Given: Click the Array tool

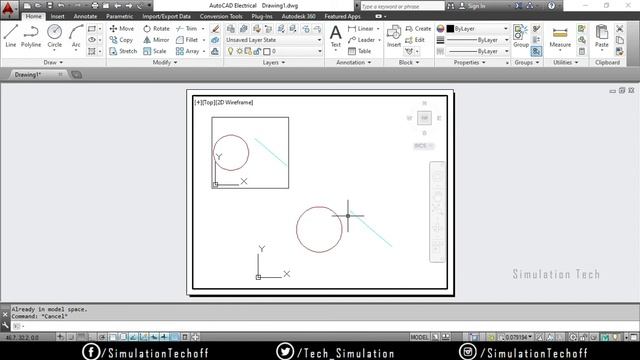Looking at the screenshot, I should coord(187,51).
